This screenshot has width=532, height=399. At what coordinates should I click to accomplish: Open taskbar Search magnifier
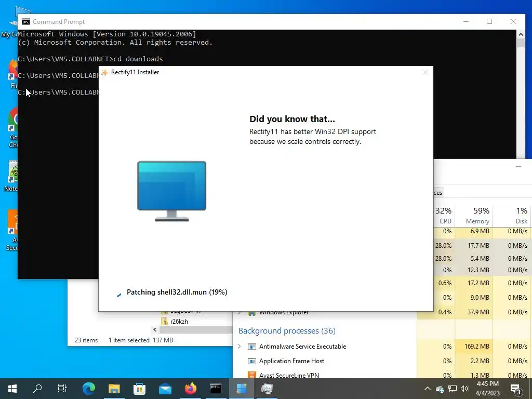(37, 389)
